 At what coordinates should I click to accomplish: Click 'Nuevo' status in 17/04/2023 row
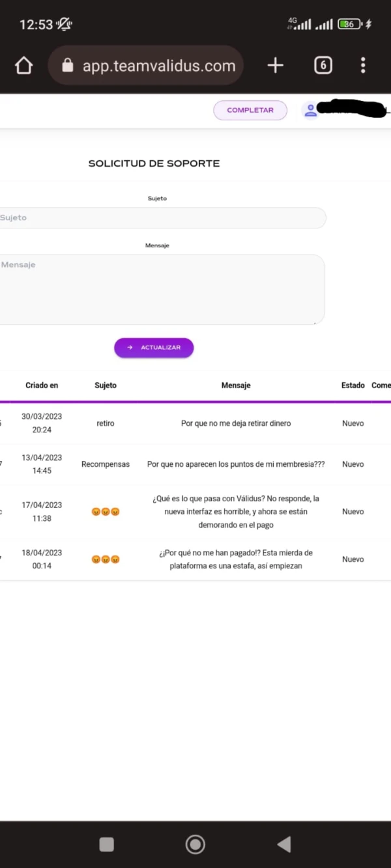pyautogui.click(x=353, y=512)
